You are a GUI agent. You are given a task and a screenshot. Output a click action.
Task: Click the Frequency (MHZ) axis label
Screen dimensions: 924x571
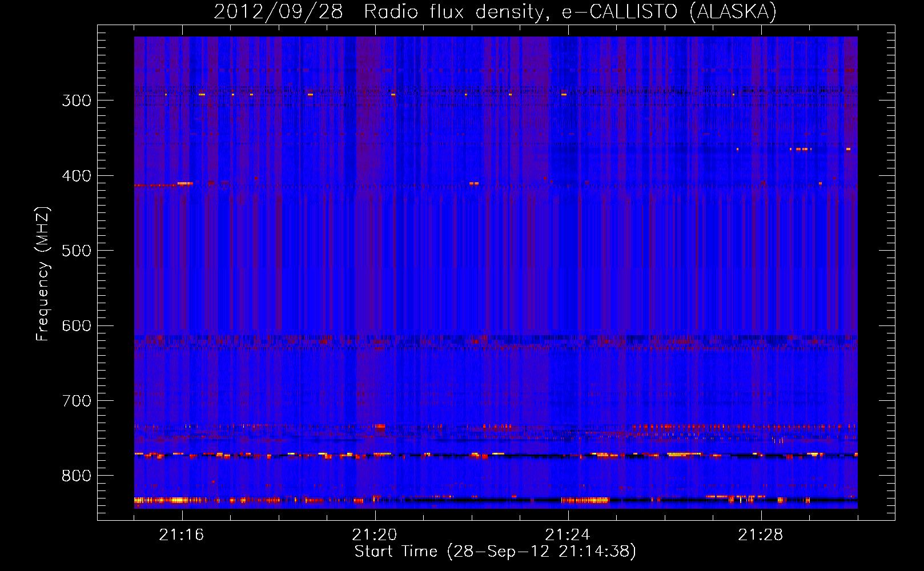pos(43,274)
